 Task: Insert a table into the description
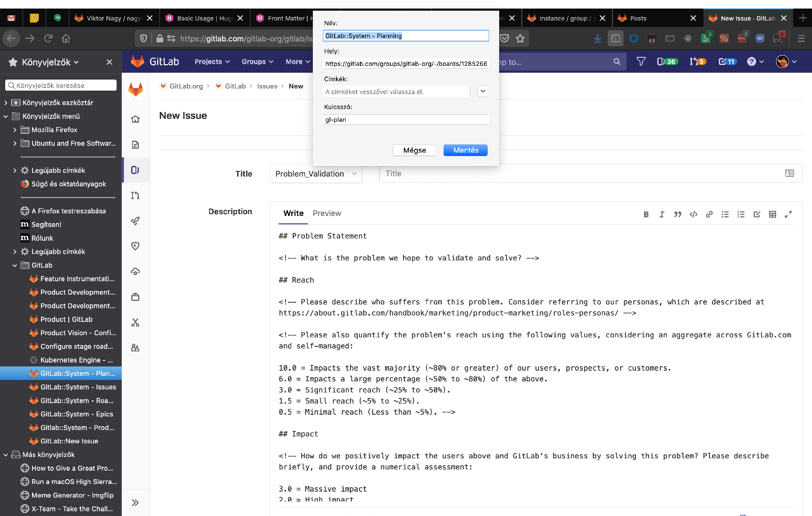click(x=772, y=214)
